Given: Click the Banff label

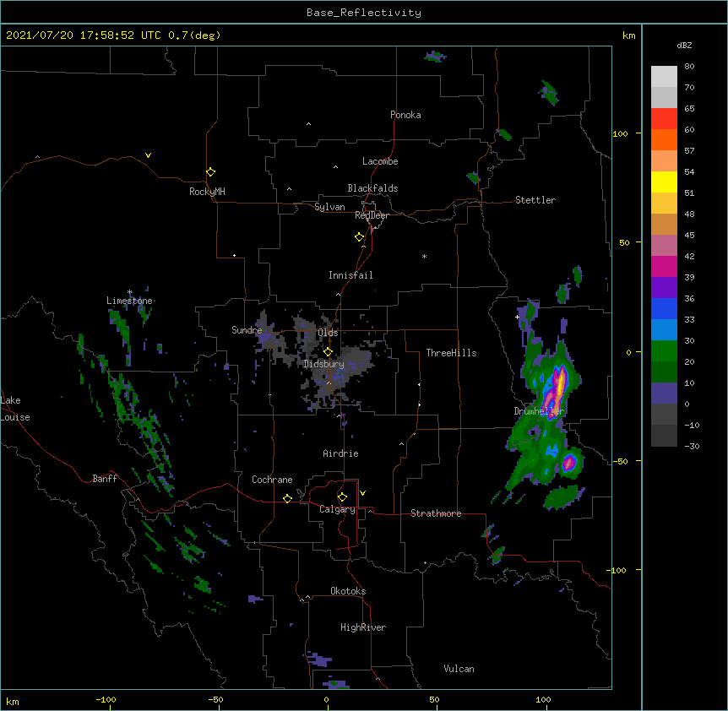Looking at the screenshot, I should [x=105, y=479].
